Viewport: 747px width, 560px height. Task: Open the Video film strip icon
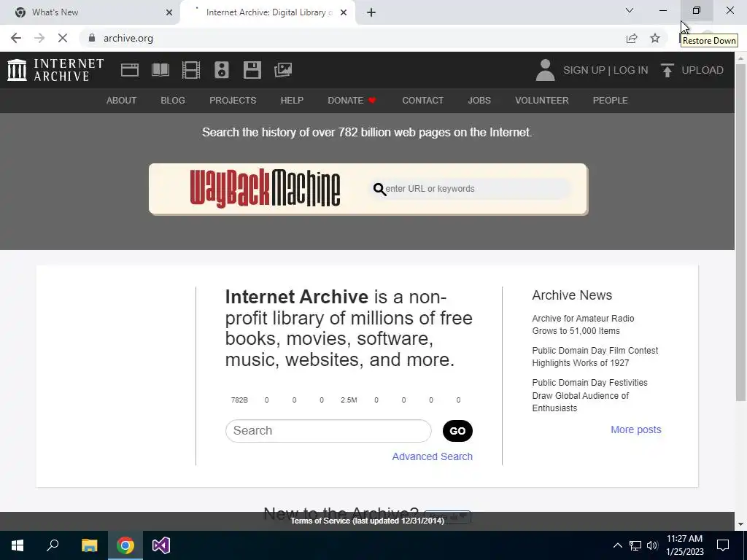tap(191, 70)
